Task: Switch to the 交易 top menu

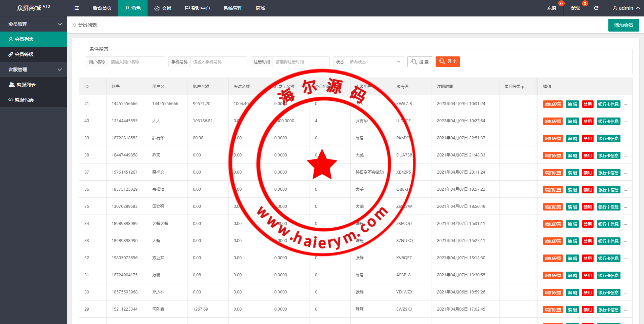Action: [163, 8]
